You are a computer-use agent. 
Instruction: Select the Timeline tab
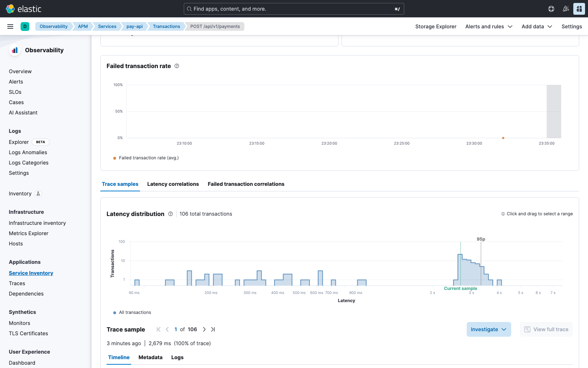coord(119,357)
